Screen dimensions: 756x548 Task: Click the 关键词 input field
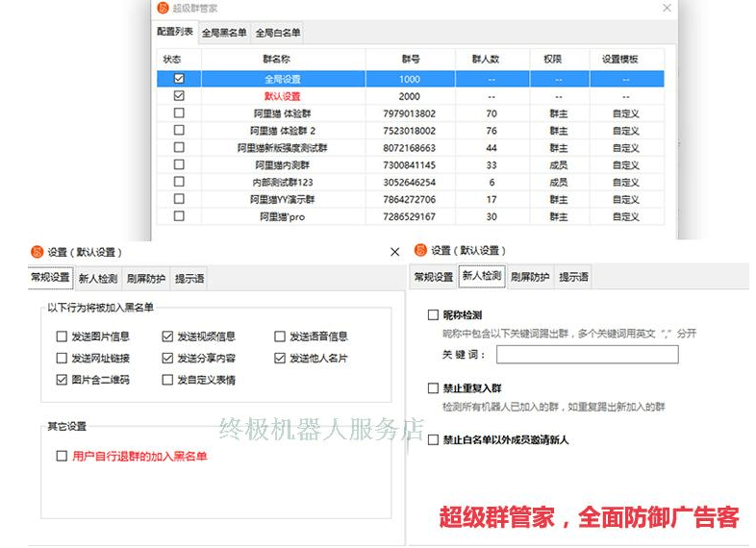(588, 355)
